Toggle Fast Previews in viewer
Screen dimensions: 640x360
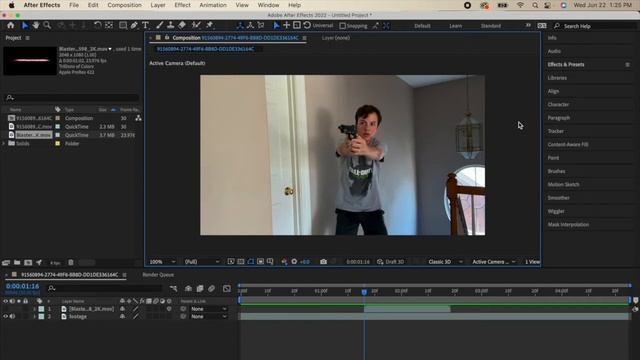(231, 262)
